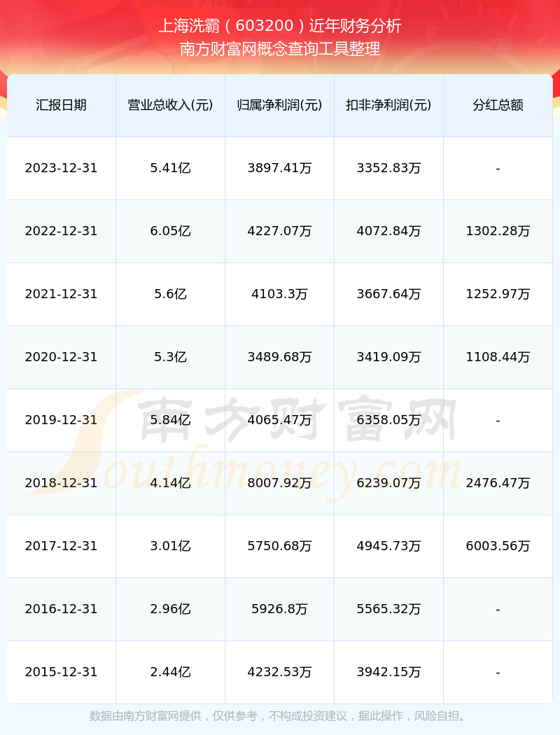Click the revenue value 5.6亿
The image size is (560, 735).
tap(171, 294)
